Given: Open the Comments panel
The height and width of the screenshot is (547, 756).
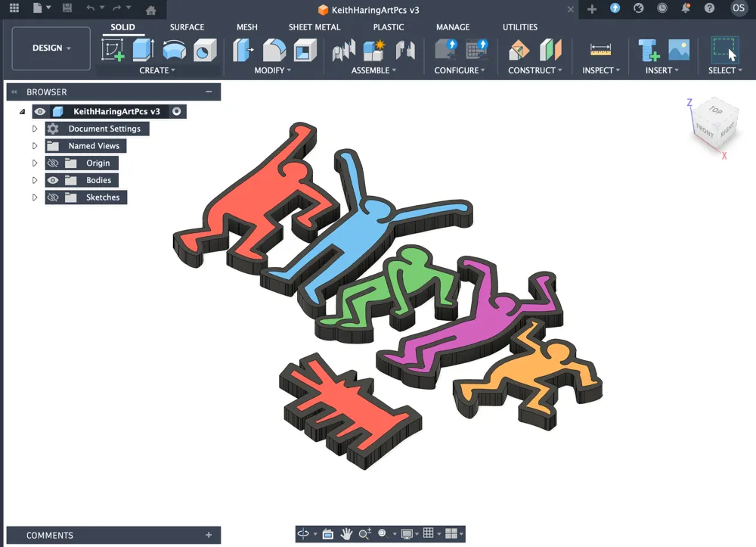Looking at the screenshot, I should point(50,535).
